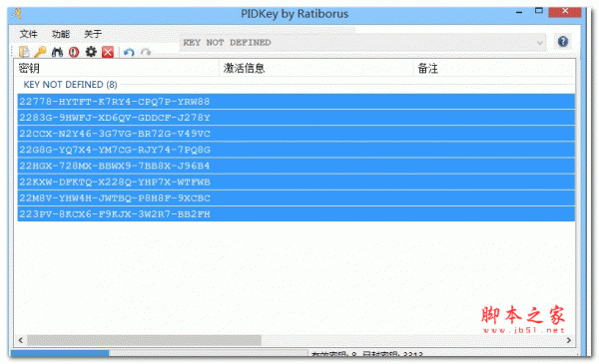
Task: Select key 22CCX-N2Y46-3G7VG-BR72G-V49VC
Action: [297, 134]
